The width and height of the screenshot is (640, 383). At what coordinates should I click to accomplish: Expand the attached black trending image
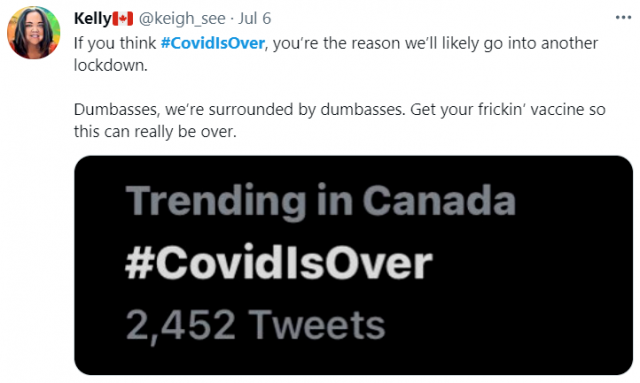point(353,265)
